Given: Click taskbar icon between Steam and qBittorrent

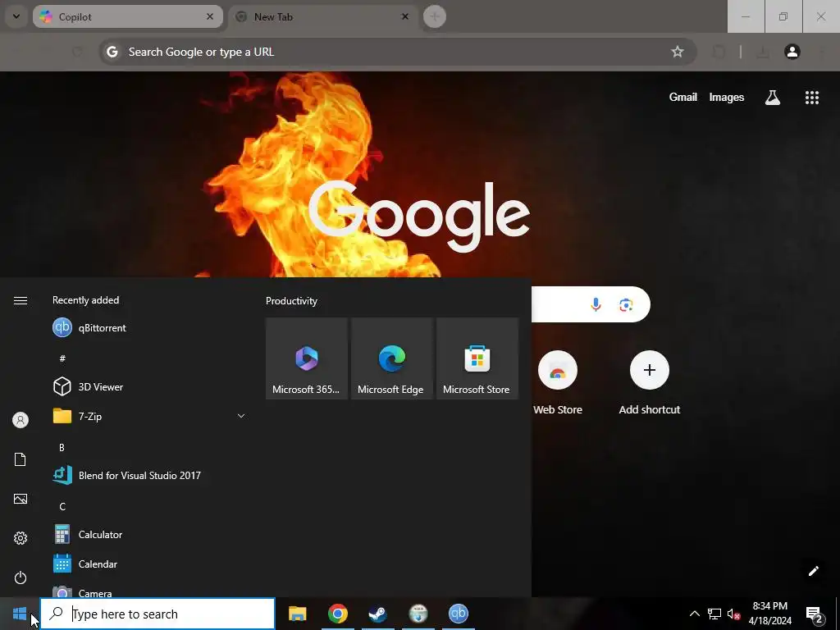Looking at the screenshot, I should pos(418,614).
